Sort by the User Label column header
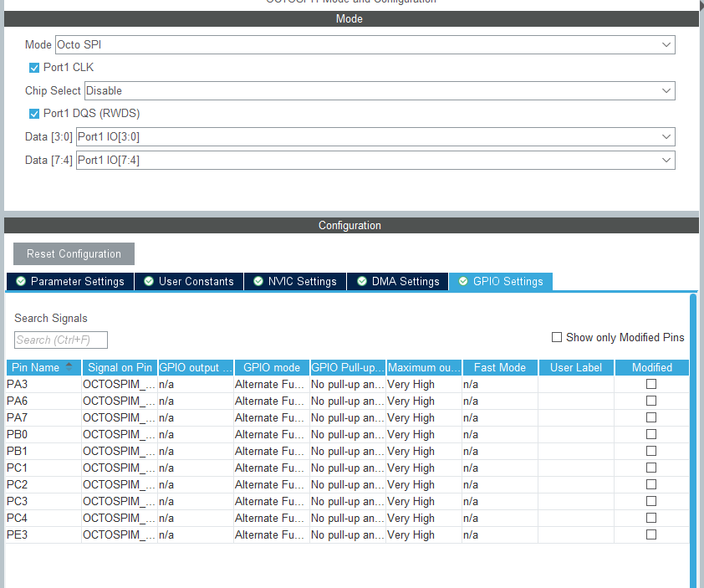 click(x=576, y=367)
